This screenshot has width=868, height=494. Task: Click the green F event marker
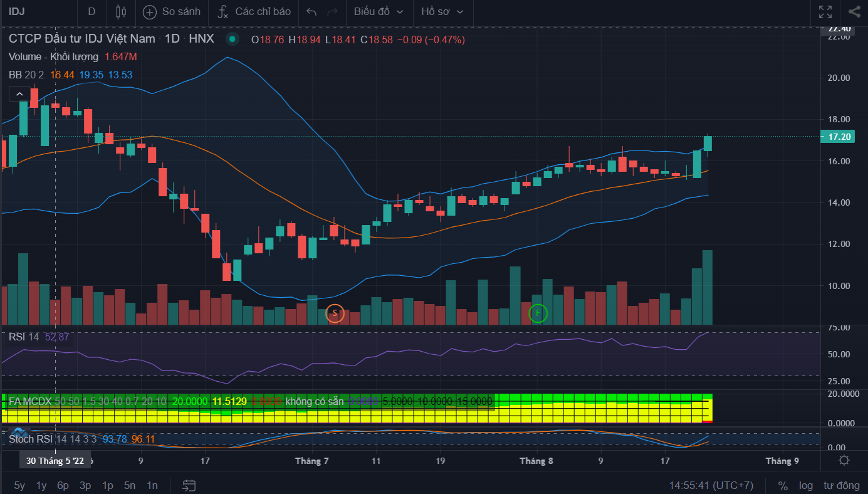[538, 313]
